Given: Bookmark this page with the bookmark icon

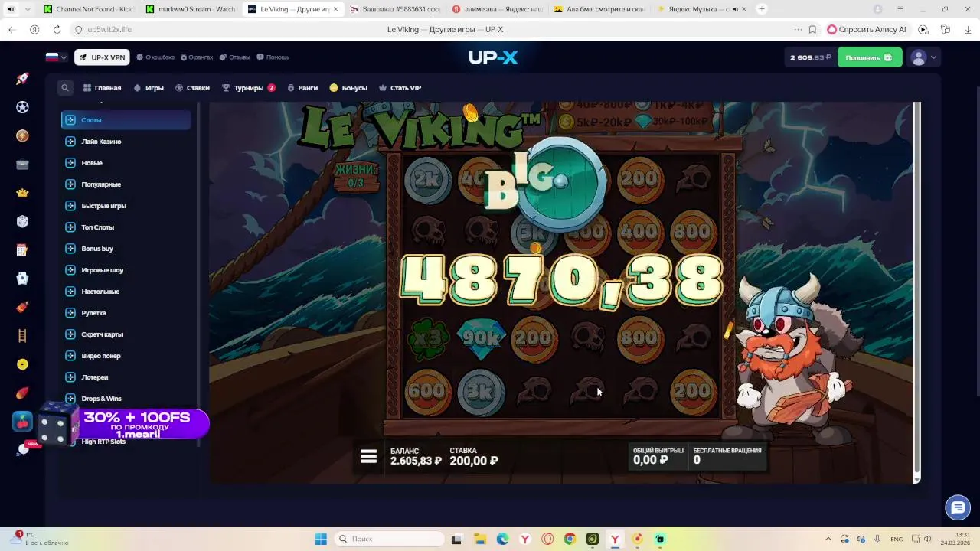Looking at the screenshot, I should pos(812,29).
